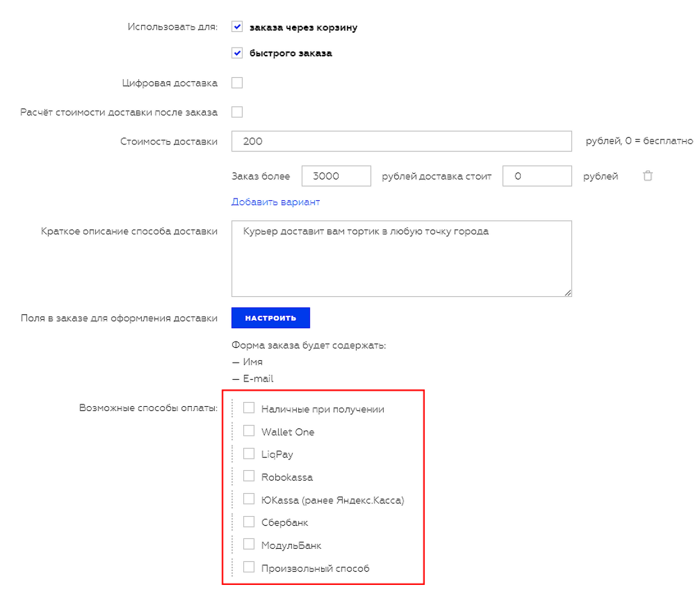
Task: Click the 'заказа через корзину' label text
Action: click(303, 28)
